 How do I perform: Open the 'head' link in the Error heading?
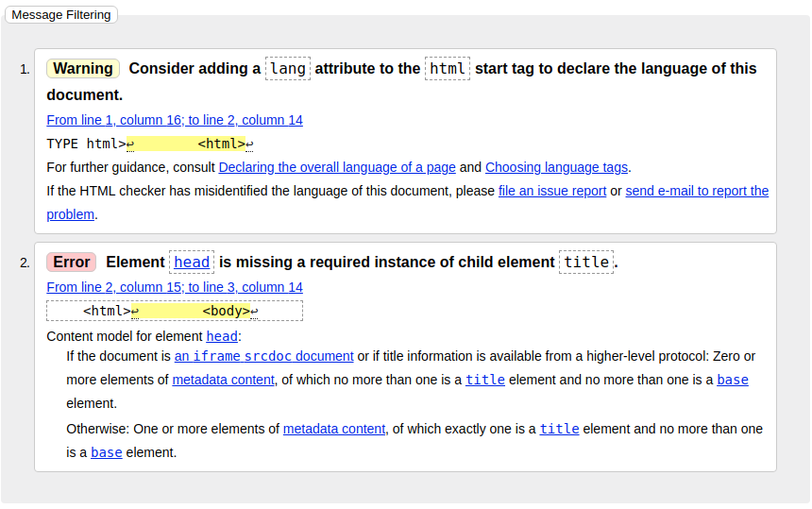tap(192, 262)
